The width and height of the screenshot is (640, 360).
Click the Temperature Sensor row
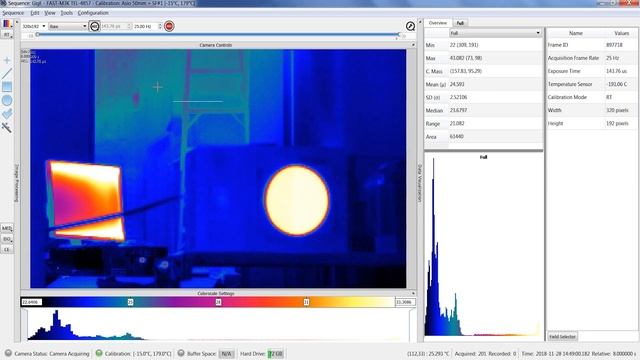[591, 84]
